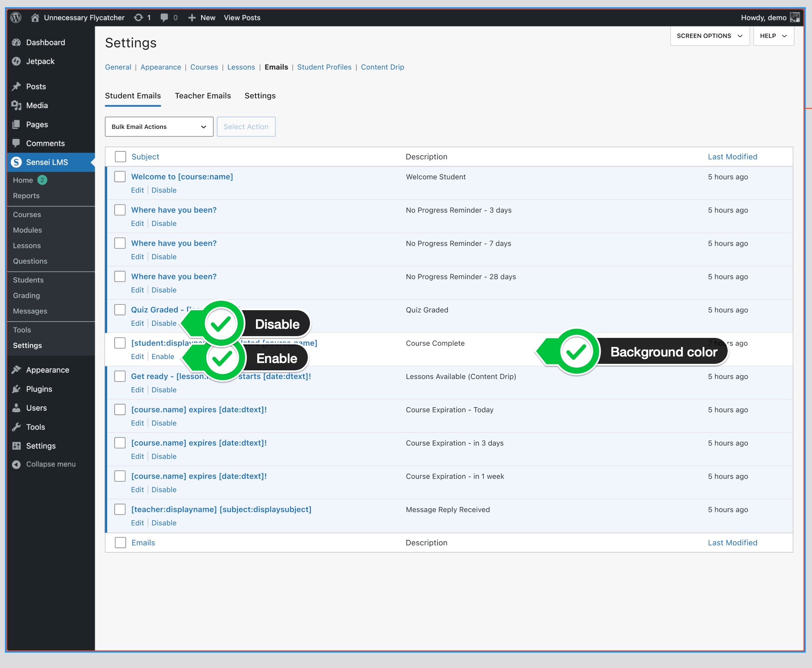Switch to the Teacher Emails tab
Screen dimensions: 812x668
pyautogui.click(x=202, y=96)
